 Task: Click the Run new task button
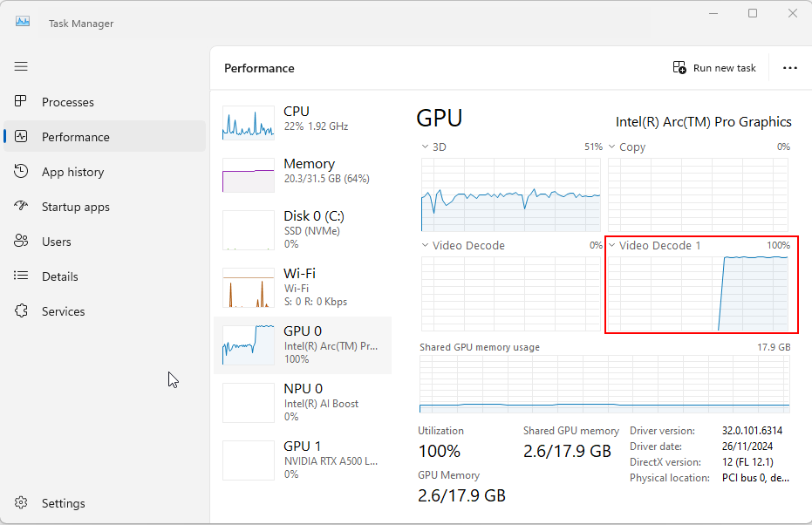point(714,67)
